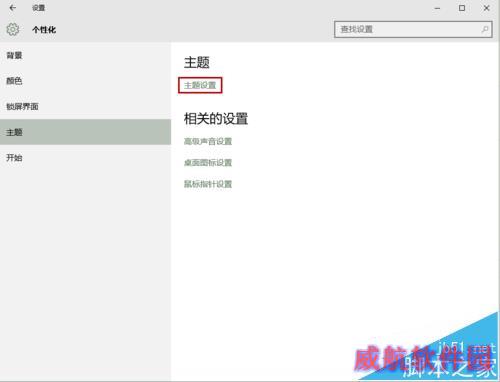The width and height of the screenshot is (500, 382).
Task: Select 主题 sidebar item
Action: click(85, 132)
